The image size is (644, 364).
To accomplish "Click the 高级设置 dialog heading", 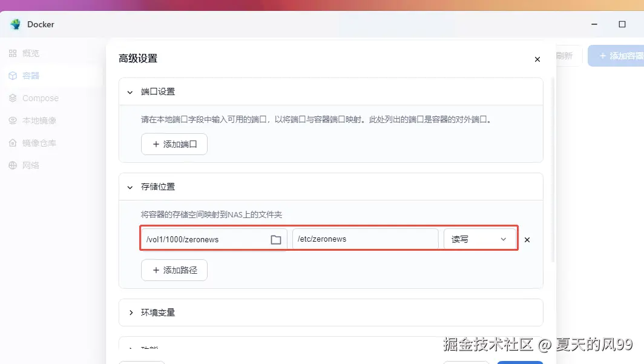I will (138, 59).
